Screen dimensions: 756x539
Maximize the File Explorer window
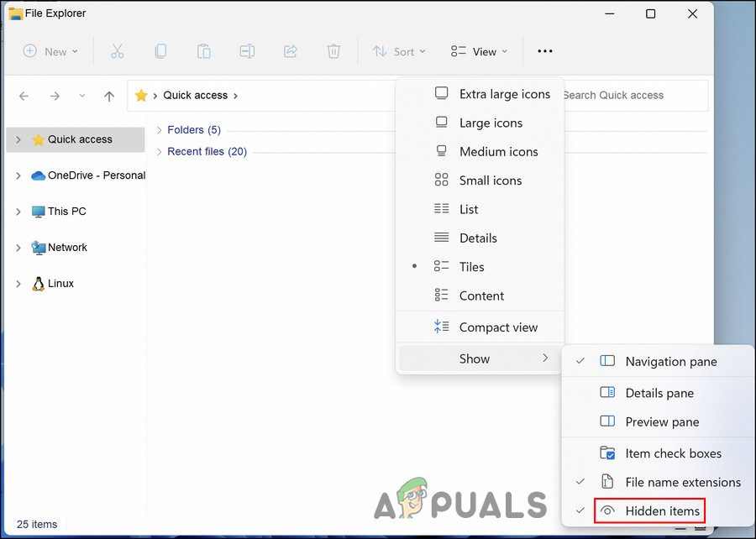click(x=650, y=13)
